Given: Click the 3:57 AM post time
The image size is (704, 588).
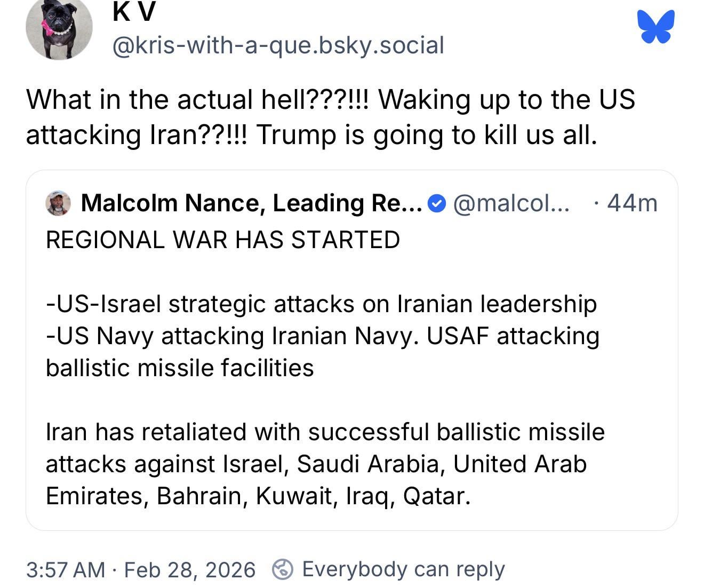Looking at the screenshot, I should (66, 570).
